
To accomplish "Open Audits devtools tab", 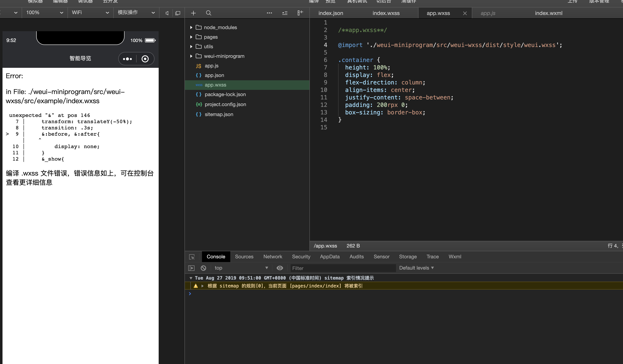I will point(356,257).
